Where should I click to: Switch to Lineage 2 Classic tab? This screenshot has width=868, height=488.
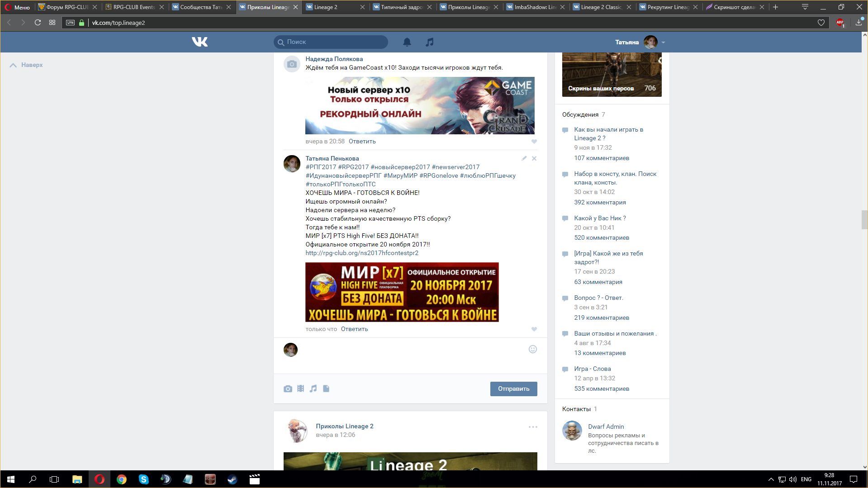point(602,7)
